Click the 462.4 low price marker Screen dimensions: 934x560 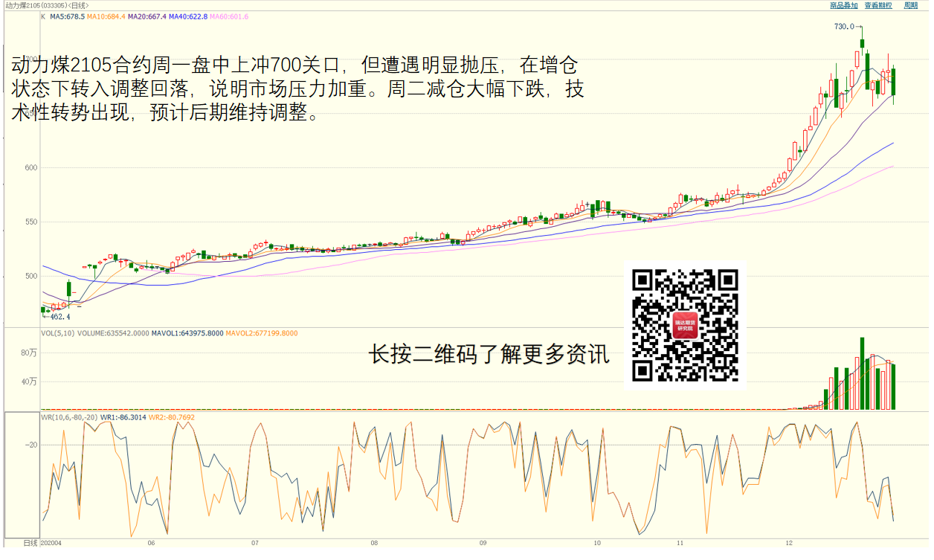[x=60, y=317]
